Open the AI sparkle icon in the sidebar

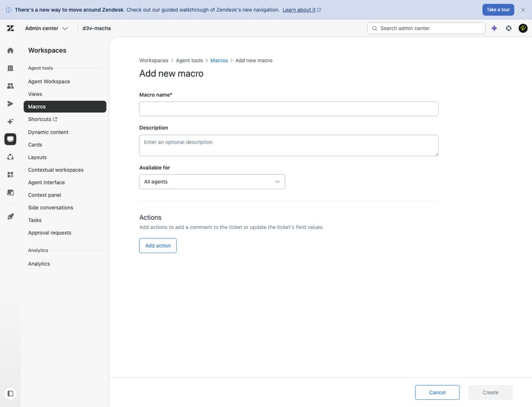pos(11,121)
